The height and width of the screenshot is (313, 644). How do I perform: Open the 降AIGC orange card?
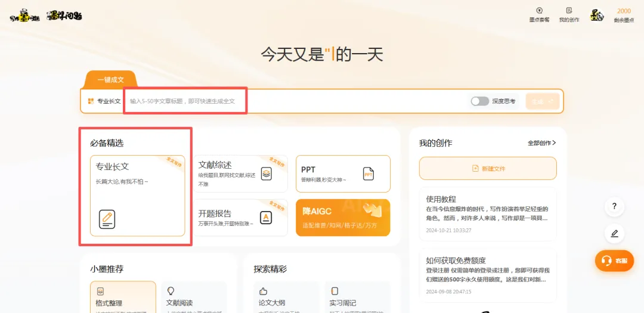343,218
